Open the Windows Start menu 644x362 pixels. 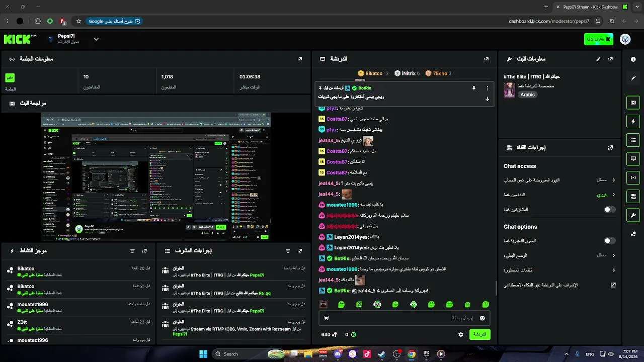(203, 354)
